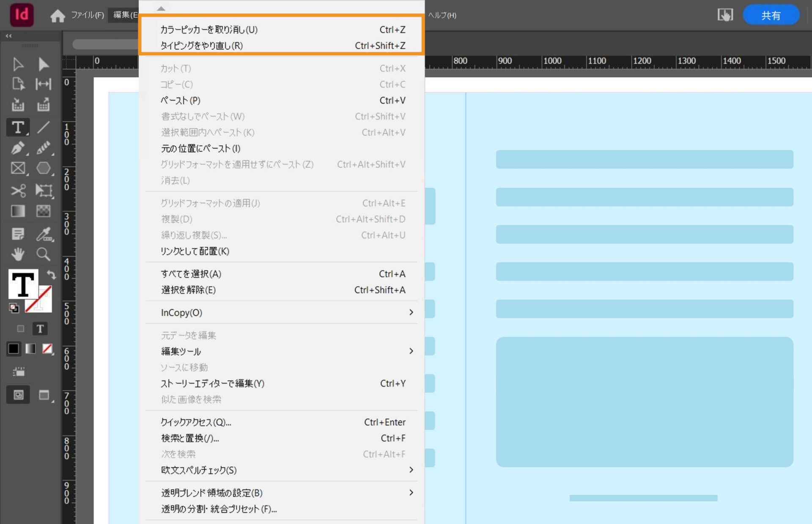Select the Zoom tool
Viewport: 812px width, 524px height.
pyautogui.click(x=43, y=254)
